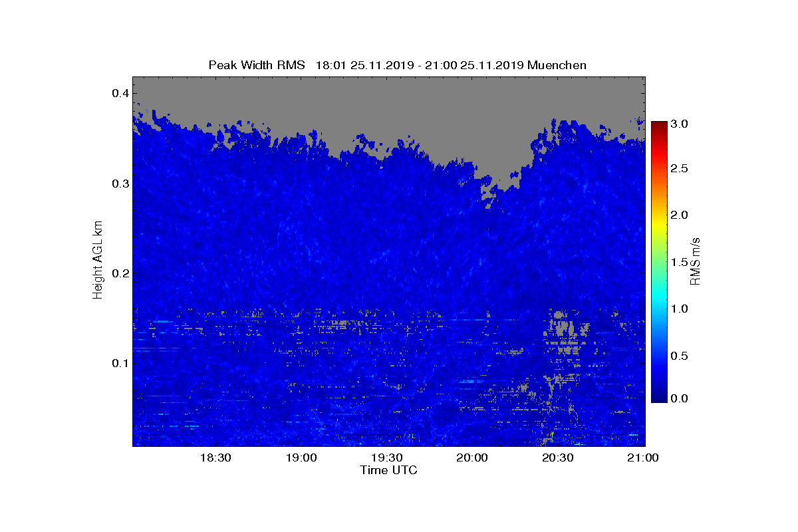Click the 3.0 colorbar scale label
798x532 pixels.
pyautogui.click(x=680, y=124)
